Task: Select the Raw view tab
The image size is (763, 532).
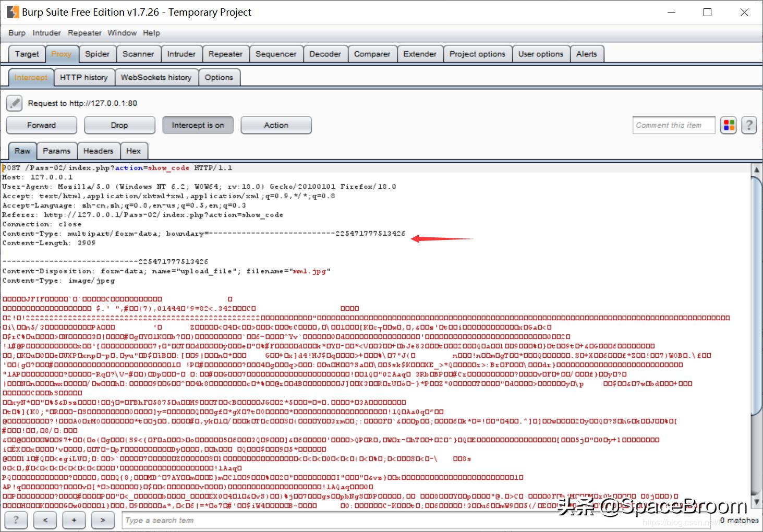Action: [22, 151]
